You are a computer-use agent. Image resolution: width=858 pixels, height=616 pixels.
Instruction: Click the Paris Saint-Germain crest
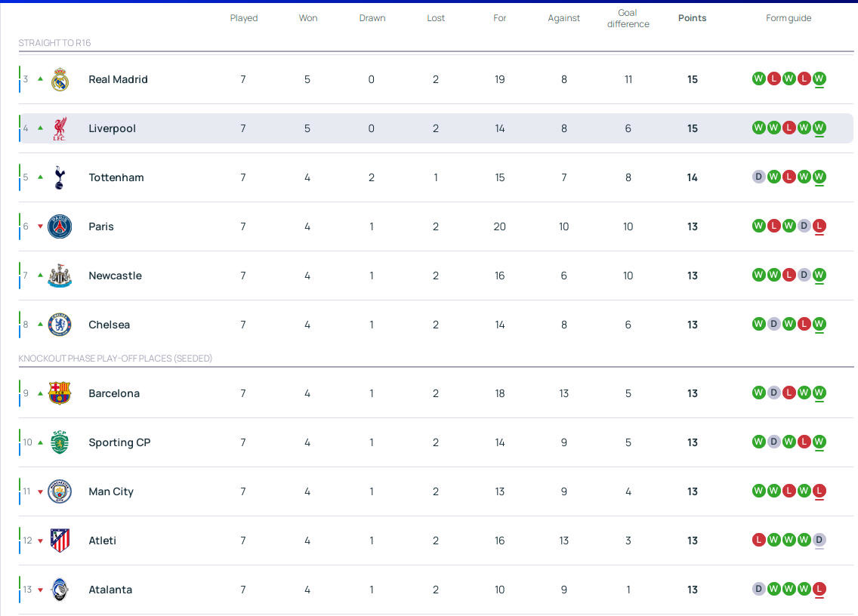point(60,226)
